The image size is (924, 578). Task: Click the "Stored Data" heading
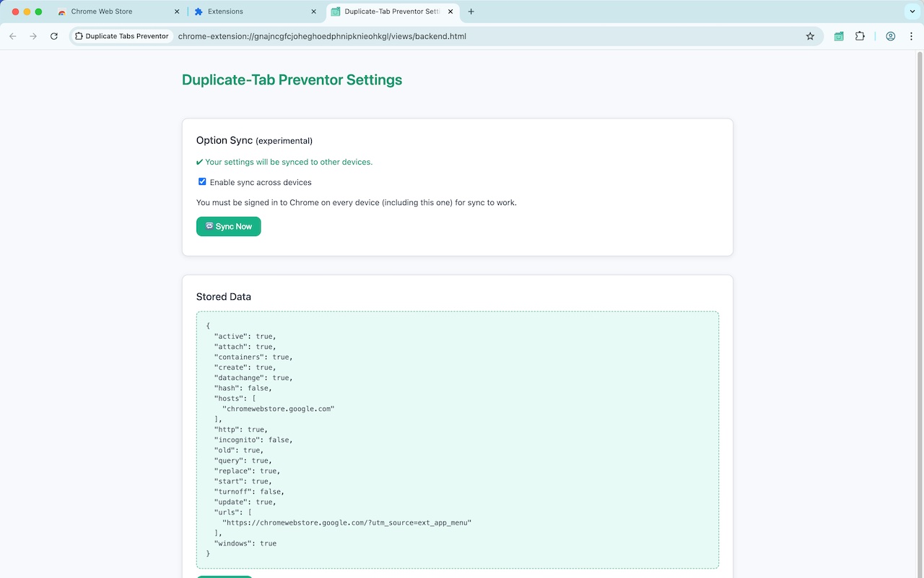tap(224, 296)
